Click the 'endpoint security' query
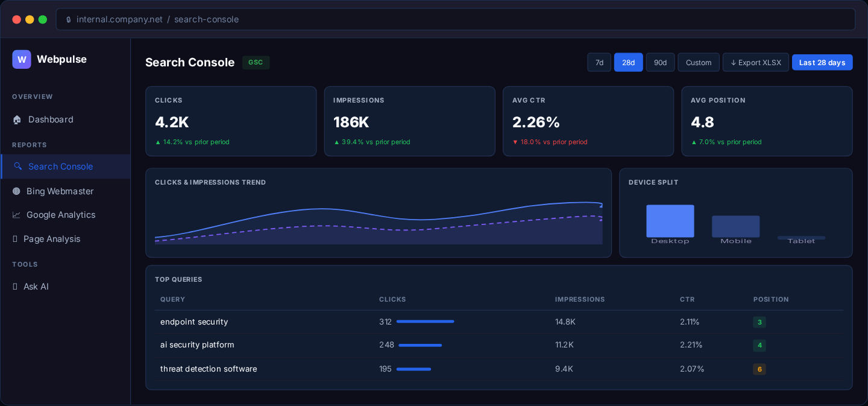Image resolution: width=868 pixels, height=406 pixels. click(x=194, y=322)
